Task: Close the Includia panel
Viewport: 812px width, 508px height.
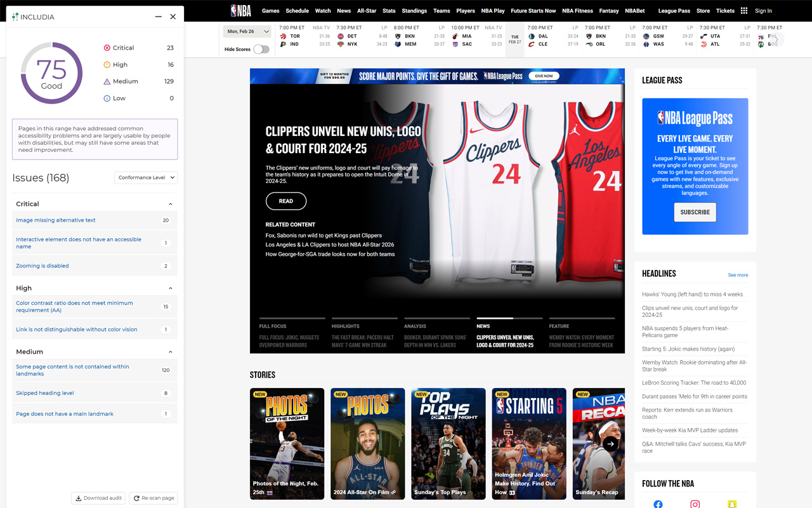Action: coord(173,17)
